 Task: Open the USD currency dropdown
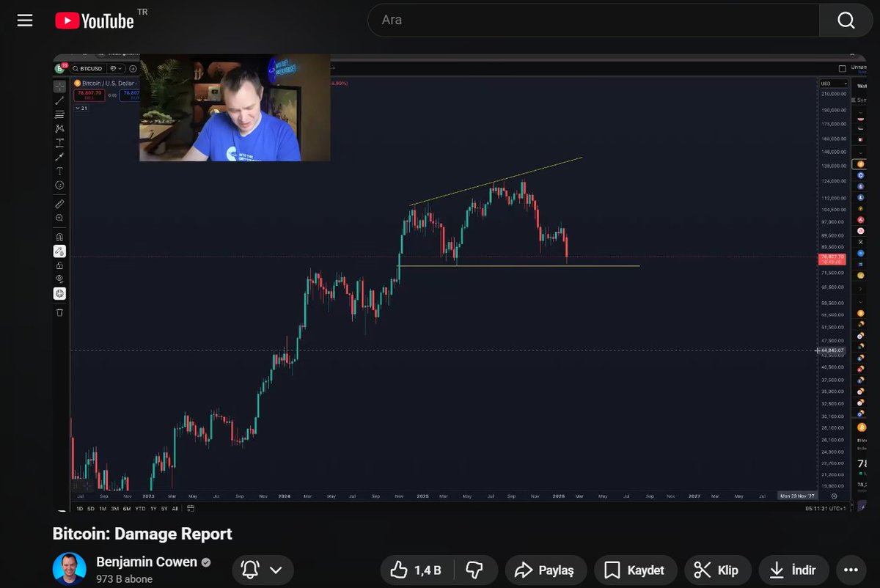pos(833,83)
